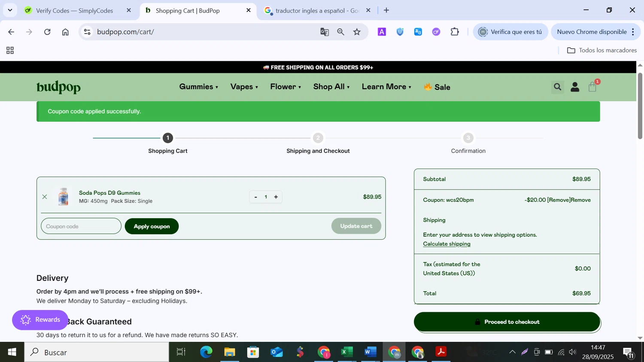The height and width of the screenshot is (362, 644).
Task: Expand the Flower menu
Action: point(286,87)
